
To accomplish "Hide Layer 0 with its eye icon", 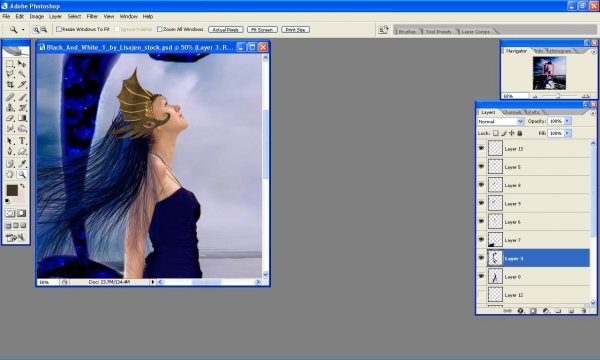I will click(481, 276).
